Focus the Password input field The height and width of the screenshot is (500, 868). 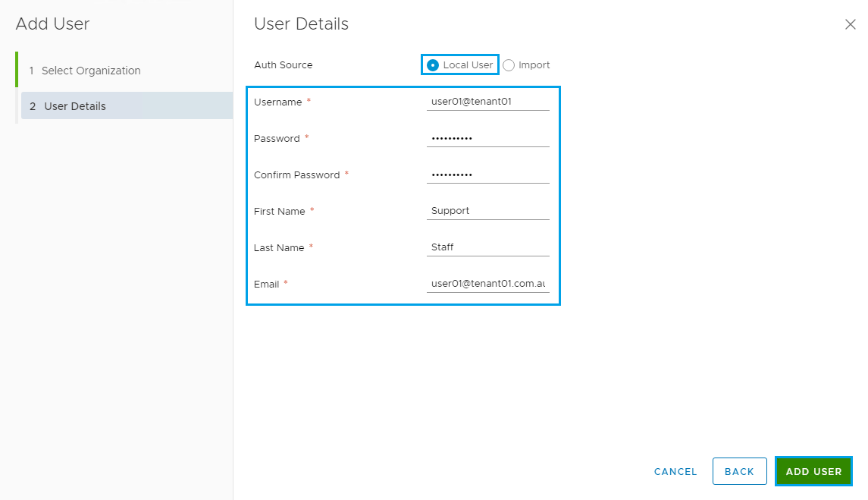click(487, 138)
